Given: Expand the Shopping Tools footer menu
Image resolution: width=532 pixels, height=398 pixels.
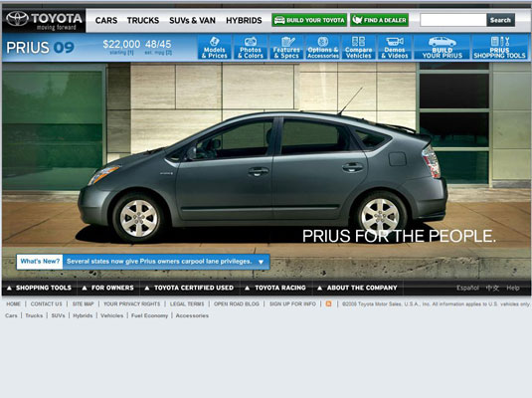Looking at the screenshot, I should coord(40,288).
